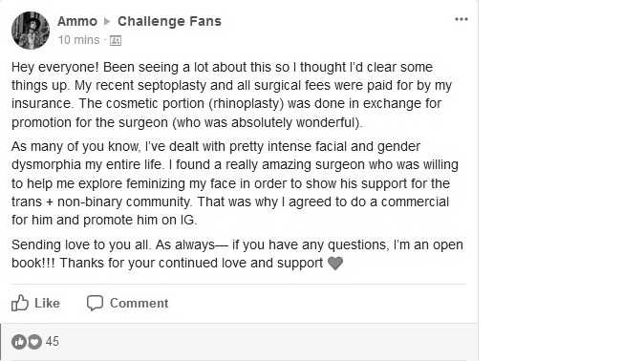Screen dimensions: 644x361
Task: Open Ammo's profile picture
Action: [31, 31]
